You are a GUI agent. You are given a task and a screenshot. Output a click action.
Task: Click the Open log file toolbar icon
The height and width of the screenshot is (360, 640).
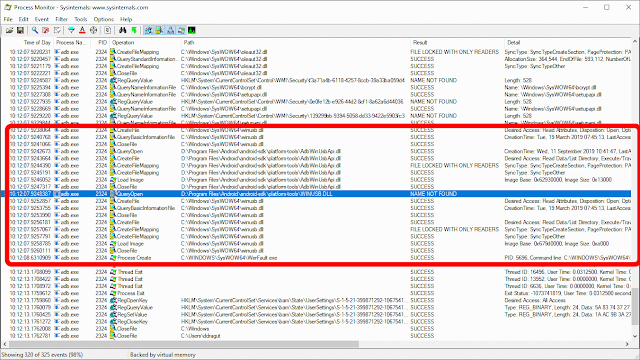tap(9, 30)
